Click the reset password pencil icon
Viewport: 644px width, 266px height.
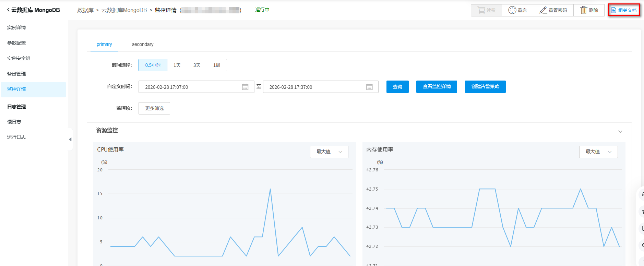click(543, 10)
